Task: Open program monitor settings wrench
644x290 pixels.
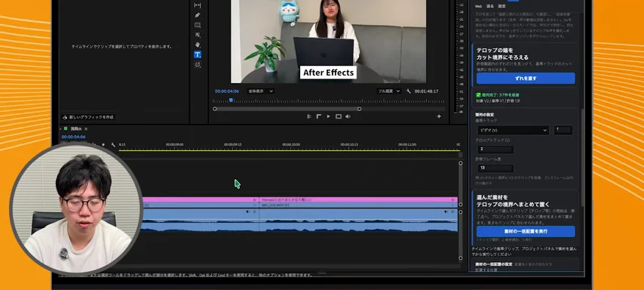Action: coord(409,91)
